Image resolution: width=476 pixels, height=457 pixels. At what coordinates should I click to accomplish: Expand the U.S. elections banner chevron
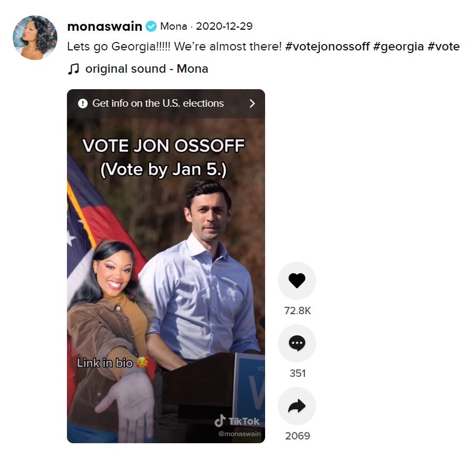[x=252, y=104]
